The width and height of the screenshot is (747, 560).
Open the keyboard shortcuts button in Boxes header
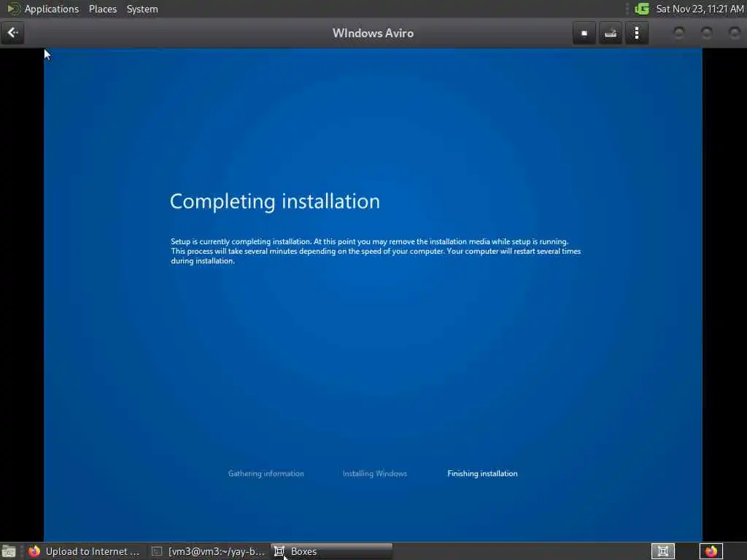pyautogui.click(x=611, y=34)
